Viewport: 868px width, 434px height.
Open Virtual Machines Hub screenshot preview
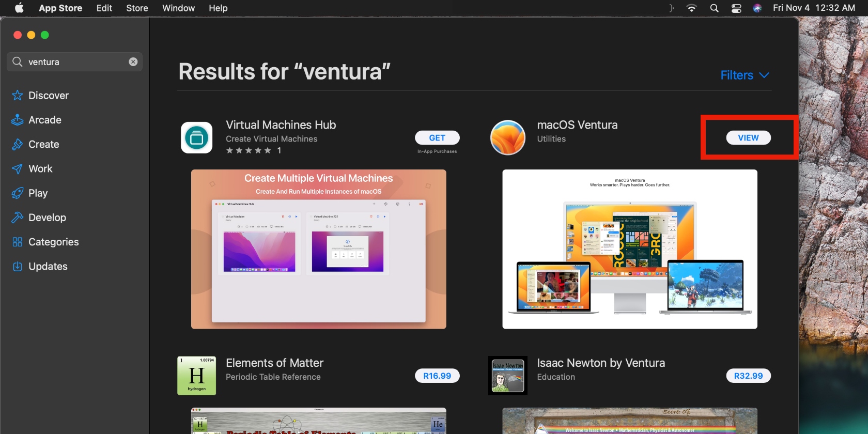click(x=319, y=249)
